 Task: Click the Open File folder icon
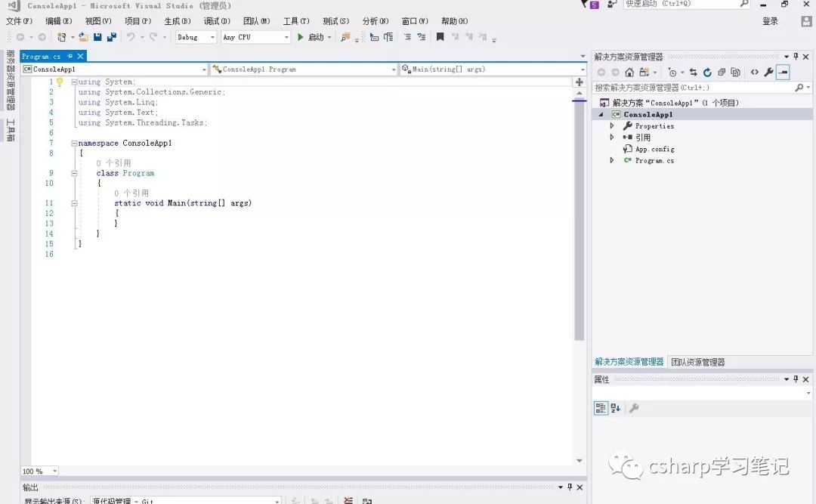click(x=83, y=37)
